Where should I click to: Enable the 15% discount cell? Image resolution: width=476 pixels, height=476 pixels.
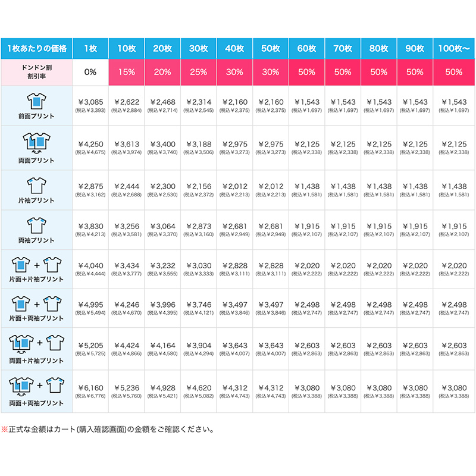[x=127, y=72]
